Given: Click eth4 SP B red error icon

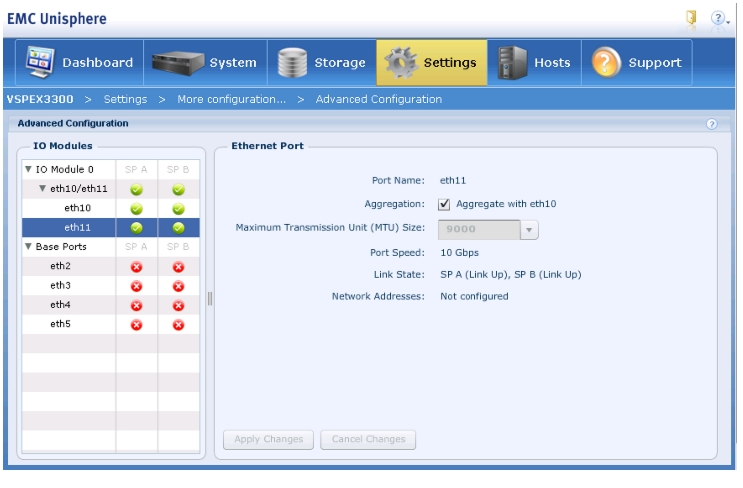Looking at the screenshot, I should point(178,306).
